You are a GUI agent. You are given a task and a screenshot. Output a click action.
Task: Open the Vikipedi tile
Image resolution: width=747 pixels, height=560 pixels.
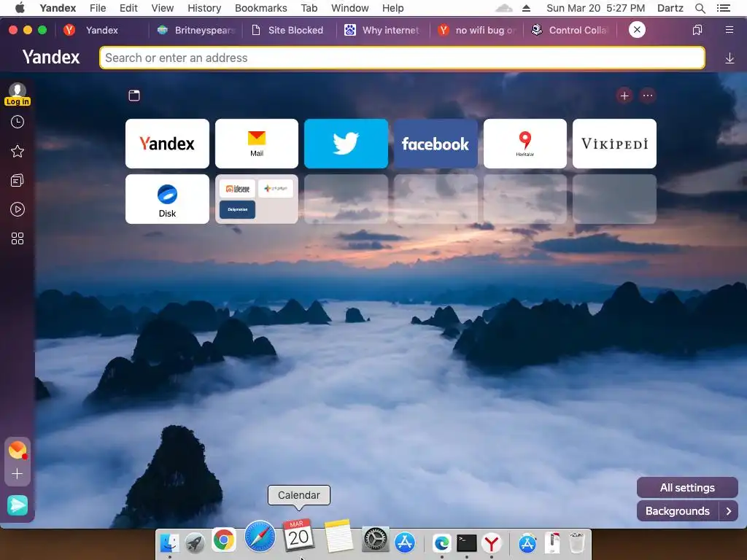click(614, 144)
